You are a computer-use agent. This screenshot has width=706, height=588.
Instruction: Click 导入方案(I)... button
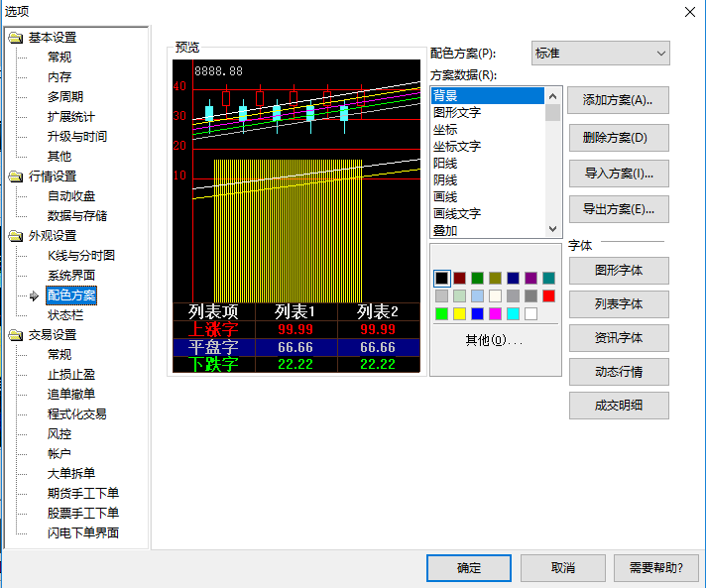(x=619, y=174)
